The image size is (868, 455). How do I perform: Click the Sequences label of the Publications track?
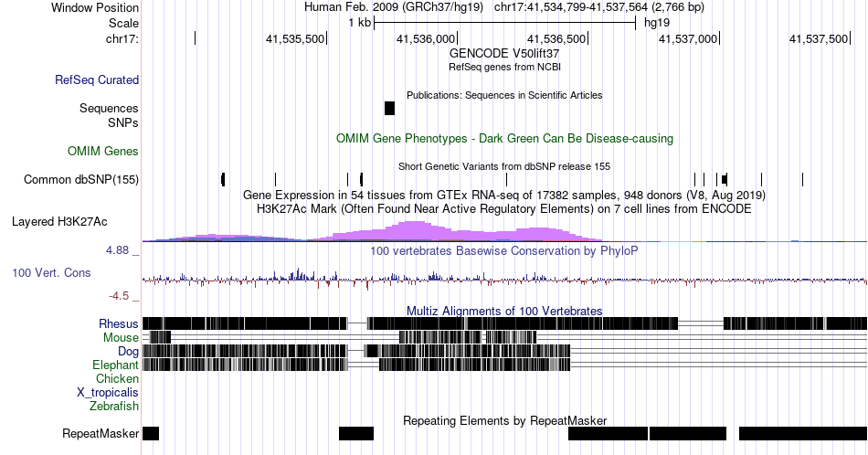109,108
